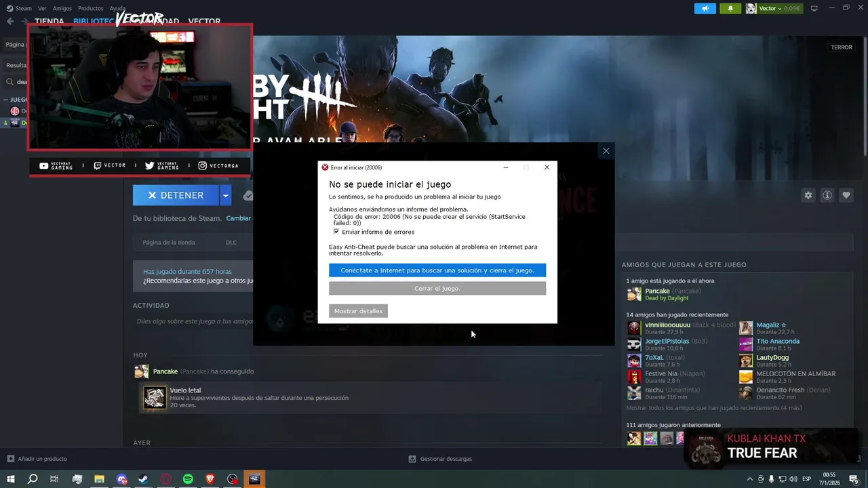Open Brave browser from taskbar

click(x=210, y=479)
